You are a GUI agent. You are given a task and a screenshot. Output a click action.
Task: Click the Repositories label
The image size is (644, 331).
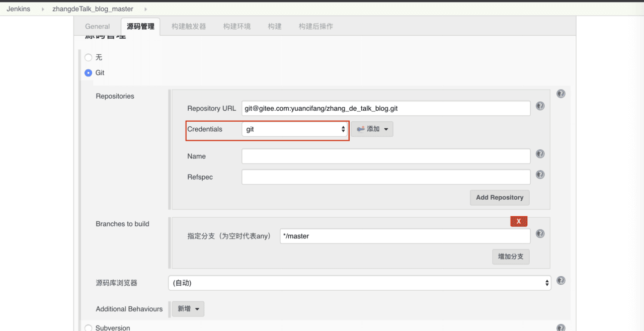[115, 96]
